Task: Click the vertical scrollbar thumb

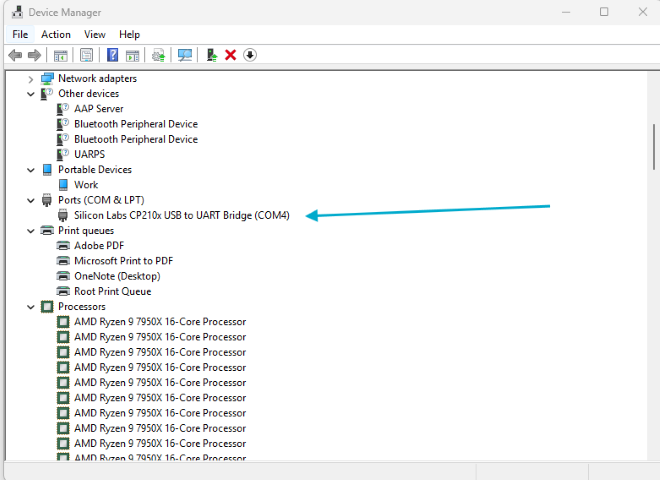Action: pos(654,147)
